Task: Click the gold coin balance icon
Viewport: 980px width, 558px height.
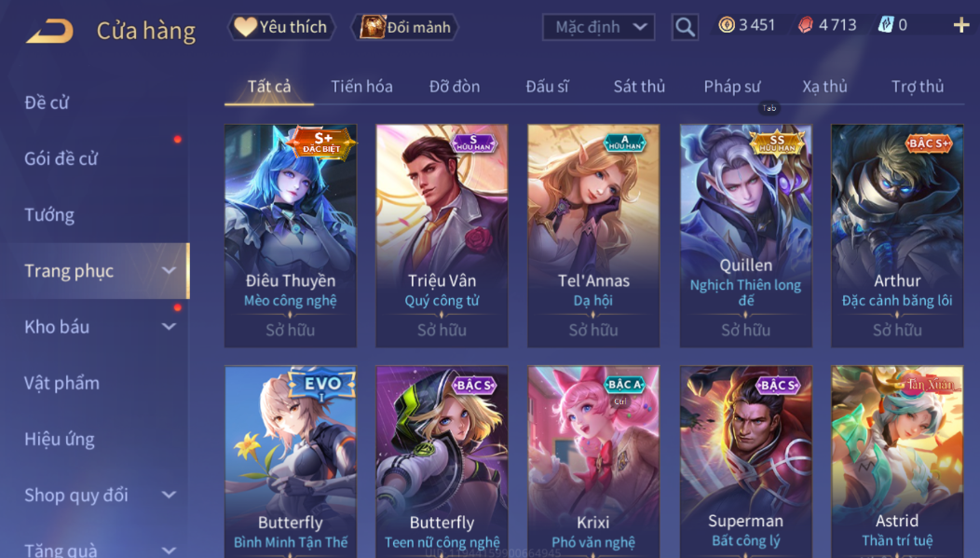Action: point(727,25)
